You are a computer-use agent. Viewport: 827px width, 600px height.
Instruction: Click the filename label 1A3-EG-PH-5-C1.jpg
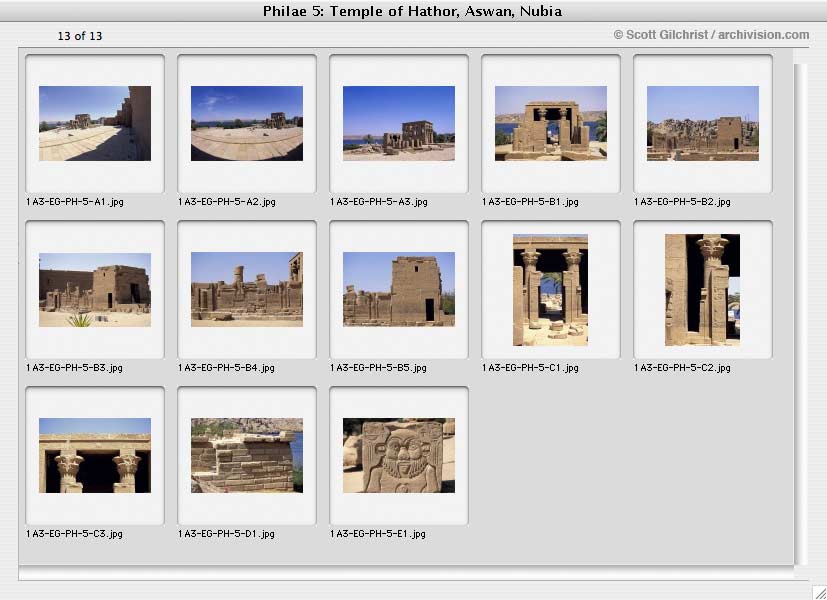pyautogui.click(x=530, y=367)
